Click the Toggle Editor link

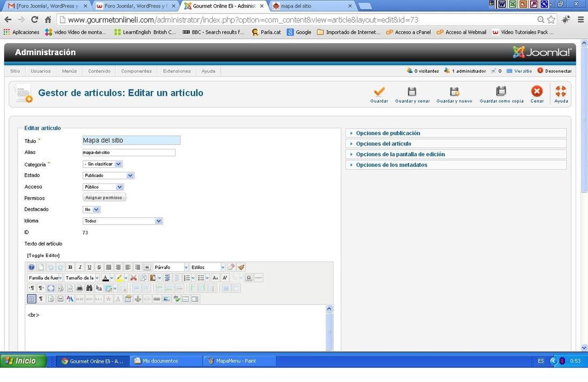coord(43,256)
